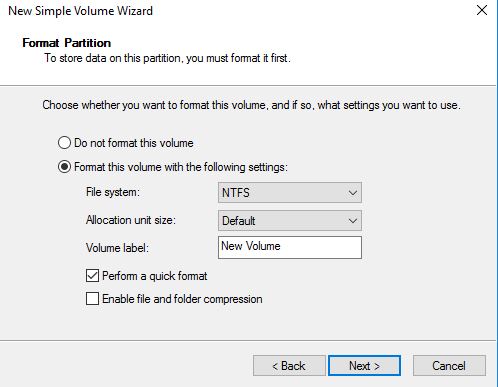Close the New Simple Volume Wizard window
Screen dimensions: 498x387
tap(482, 10)
